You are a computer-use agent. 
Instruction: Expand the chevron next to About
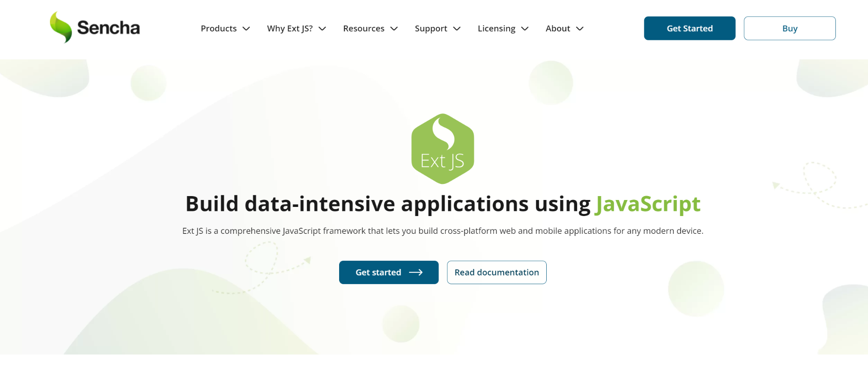580,29
